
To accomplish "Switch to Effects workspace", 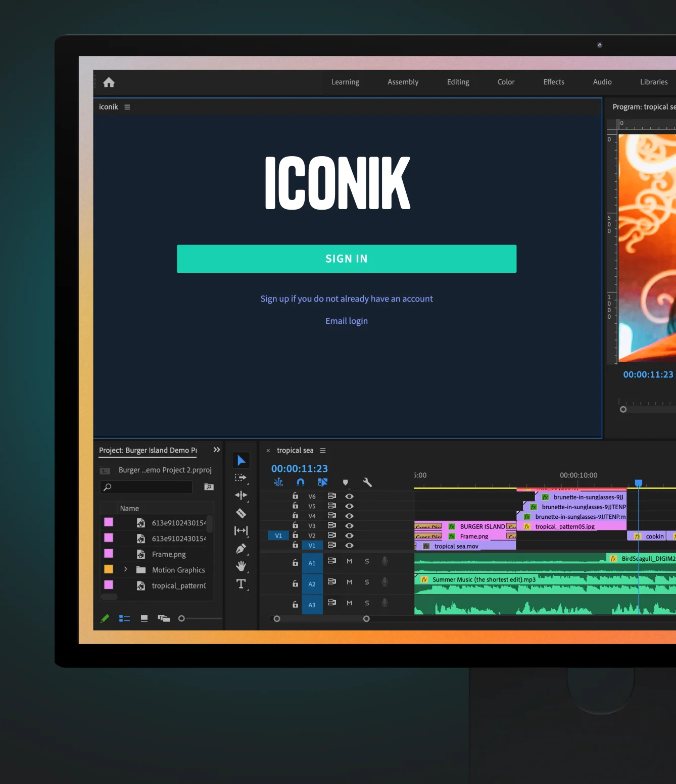I will [554, 82].
